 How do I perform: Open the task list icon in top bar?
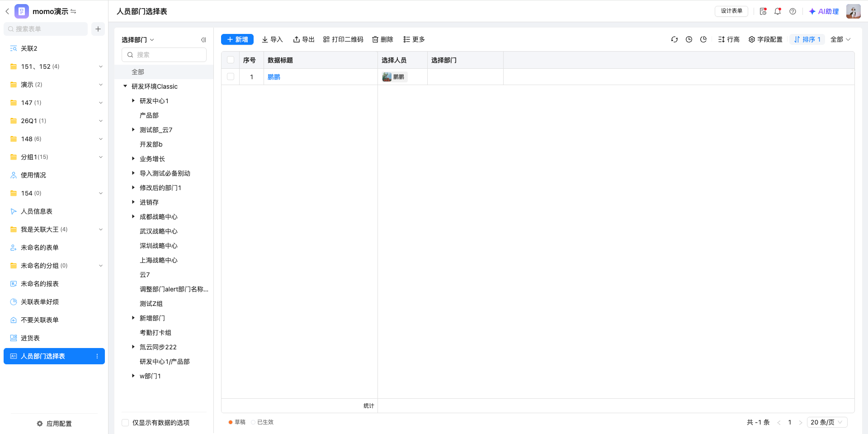click(x=763, y=11)
